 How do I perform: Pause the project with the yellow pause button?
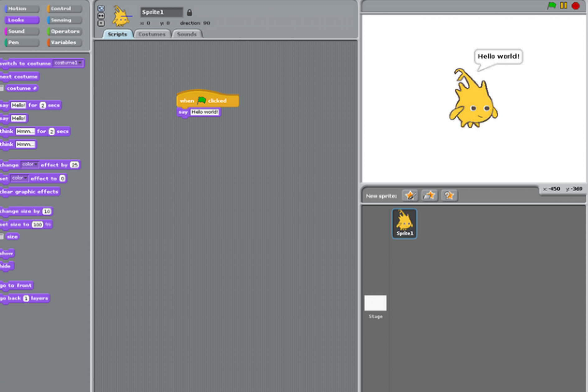[x=563, y=6]
